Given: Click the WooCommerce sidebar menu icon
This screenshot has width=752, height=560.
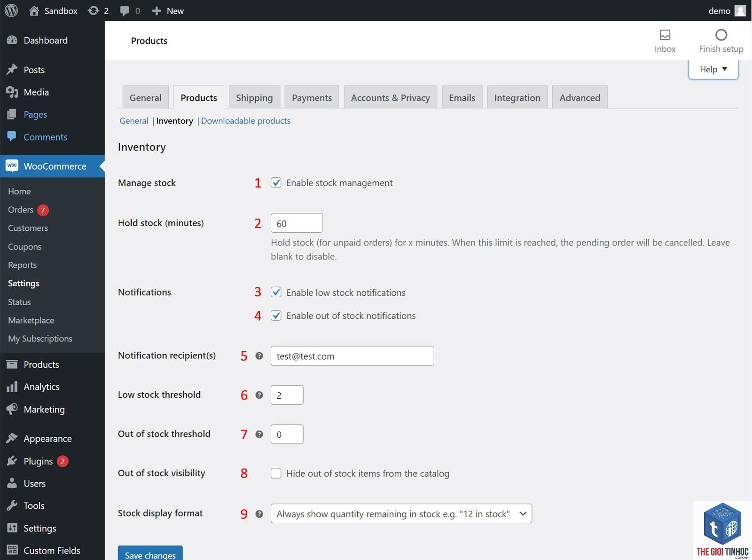Looking at the screenshot, I should pyautogui.click(x=12, y=166).
